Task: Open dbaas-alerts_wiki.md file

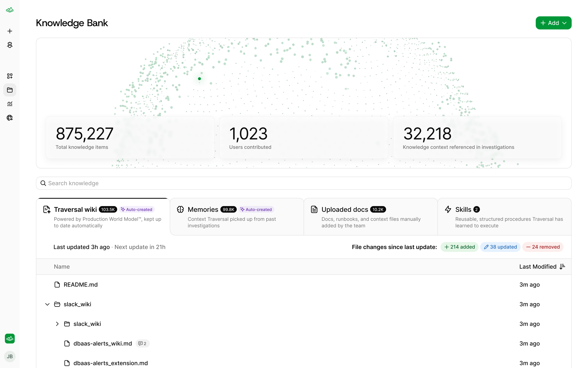Action: click(103, 343)
